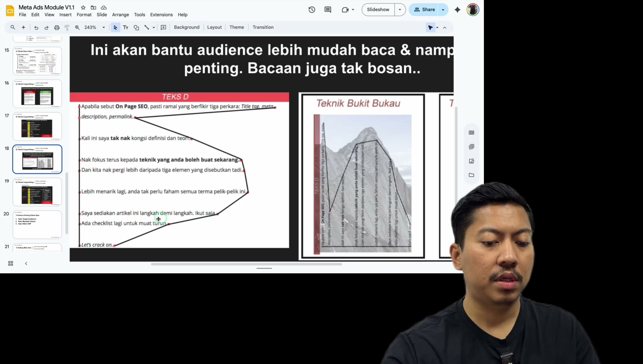
Task: Choose the Select arrow tool
Action: click(x=115, y=27)
